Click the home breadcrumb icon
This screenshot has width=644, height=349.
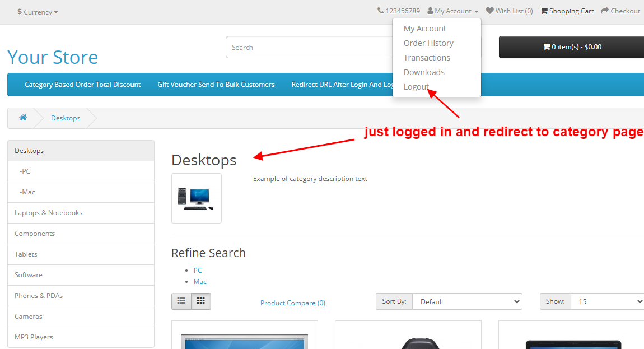pos(23,118)
